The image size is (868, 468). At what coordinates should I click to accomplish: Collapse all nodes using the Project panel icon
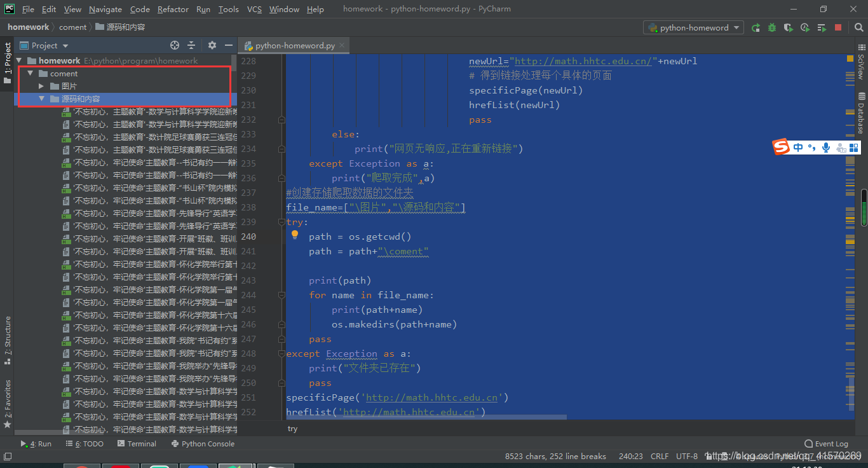click(x=191, y=45)
